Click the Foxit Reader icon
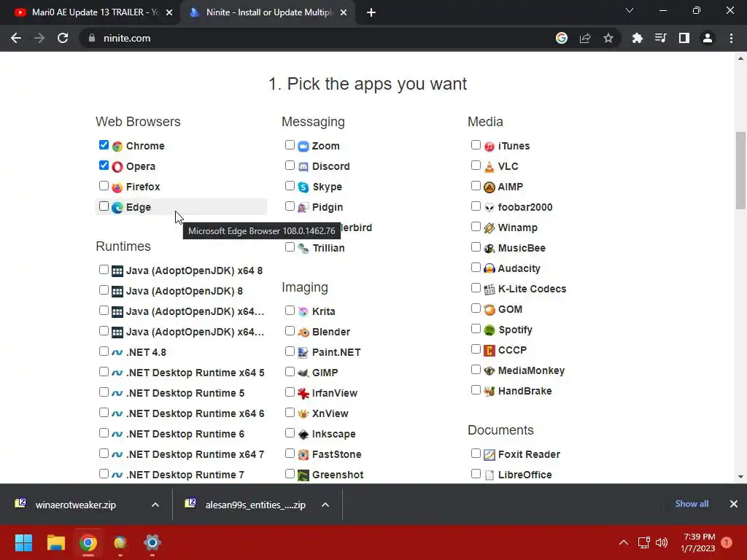Viewport: 747px width, 560px height. pos(489,455)
